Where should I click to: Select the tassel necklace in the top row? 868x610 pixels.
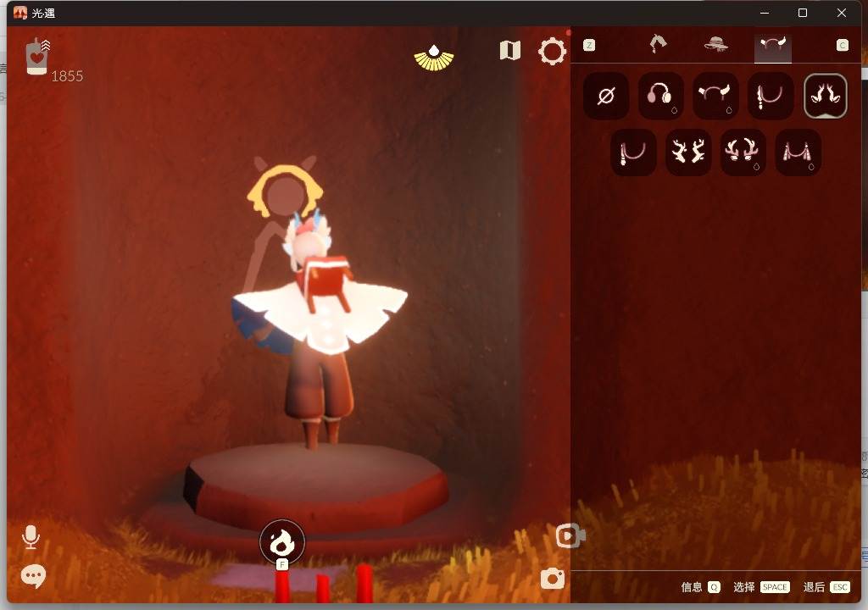pyautogui.click(x=770, y=96)
